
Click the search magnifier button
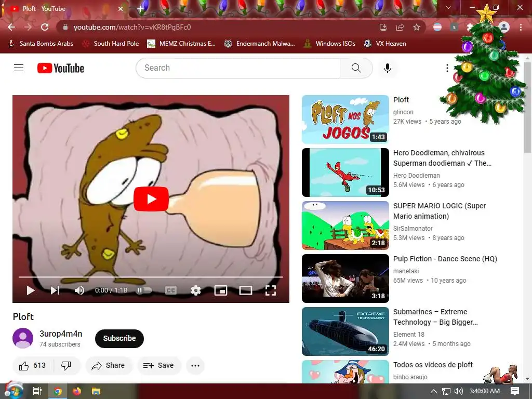[356, 68]
